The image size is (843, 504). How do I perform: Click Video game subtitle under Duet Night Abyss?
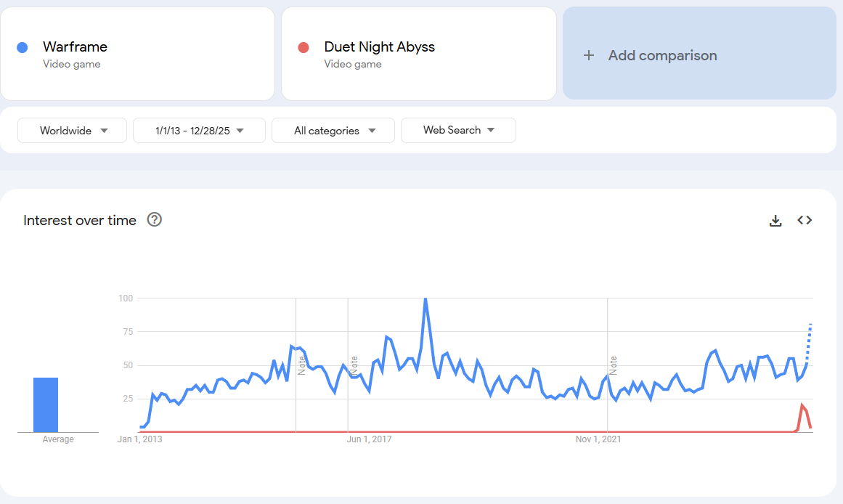(353, 64)
